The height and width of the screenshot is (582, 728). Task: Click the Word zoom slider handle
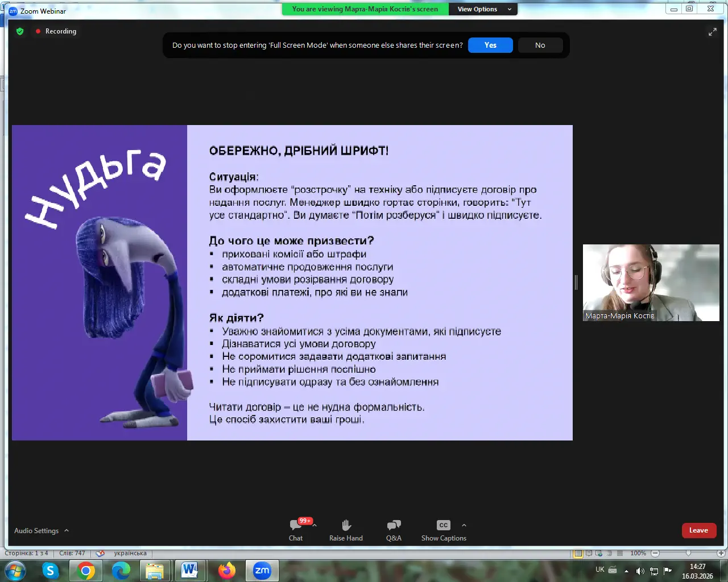tap(688, 553)
